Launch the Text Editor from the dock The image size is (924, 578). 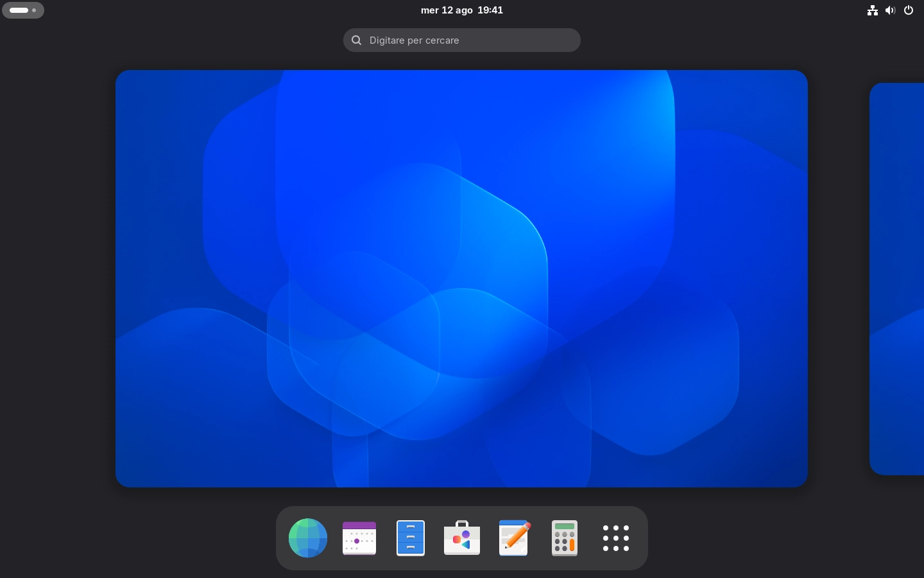[x=513, y=538]
